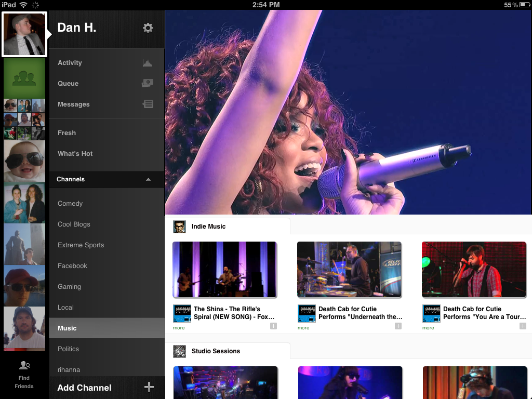Open friend avatar with statue
The height and width of the screenshot is (399, 532).
pos(24,244)
